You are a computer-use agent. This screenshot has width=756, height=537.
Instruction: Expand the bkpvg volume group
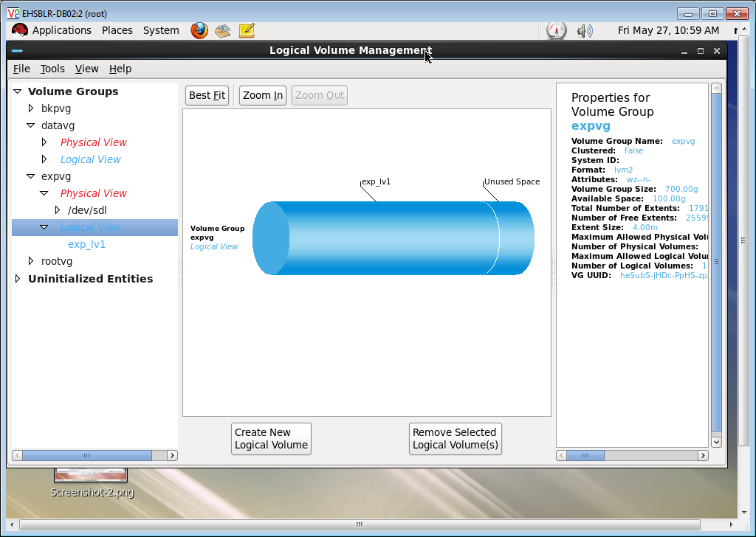(31, 108)
